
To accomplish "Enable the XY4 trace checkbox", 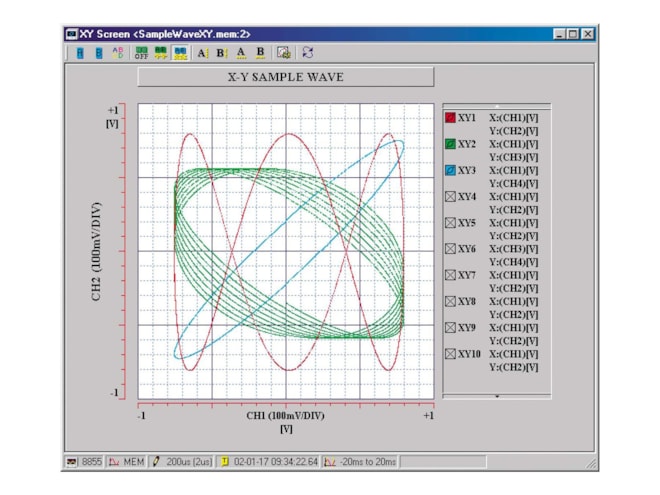I will click(x=450, y=197).
